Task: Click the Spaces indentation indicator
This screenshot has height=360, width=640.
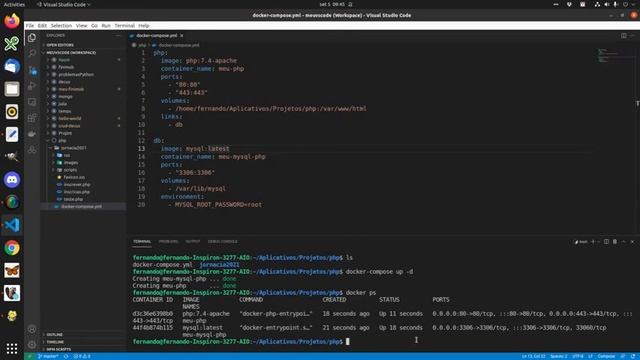Action: click(x=559, y=356)
